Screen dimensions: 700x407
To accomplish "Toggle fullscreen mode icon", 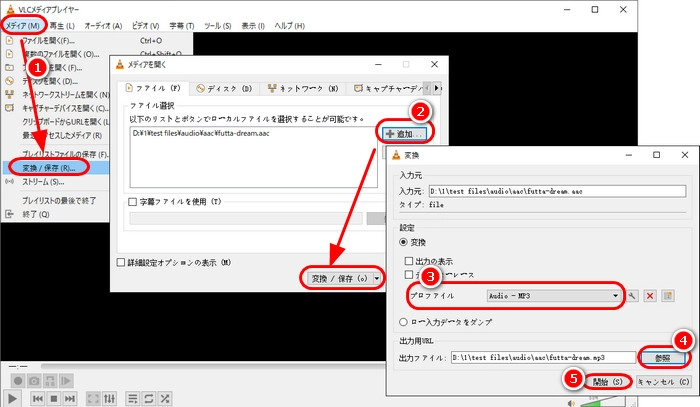I will click(x=93, y=398).
